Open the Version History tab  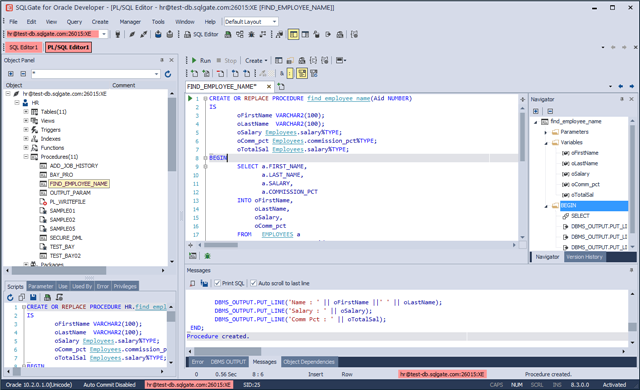click(584, 257)
